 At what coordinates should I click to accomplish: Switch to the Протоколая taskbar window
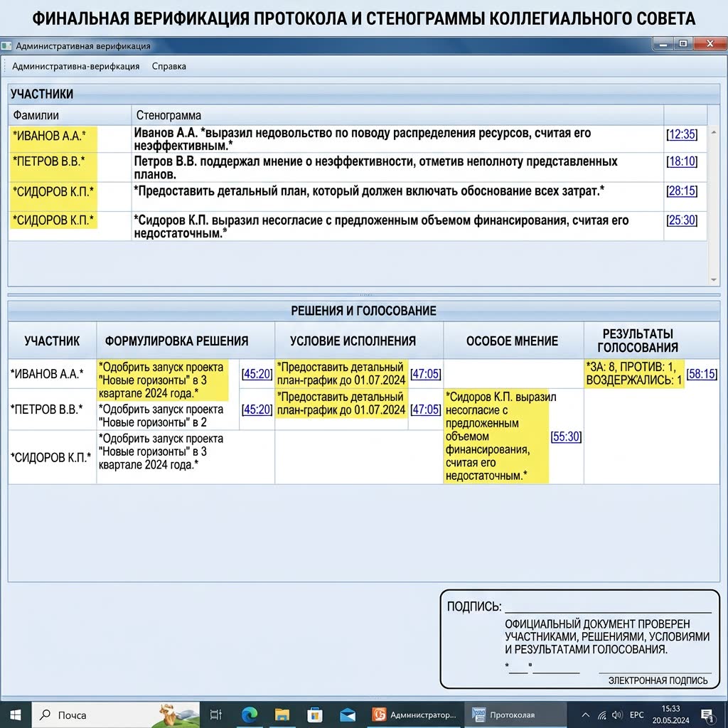click(516, 714)
